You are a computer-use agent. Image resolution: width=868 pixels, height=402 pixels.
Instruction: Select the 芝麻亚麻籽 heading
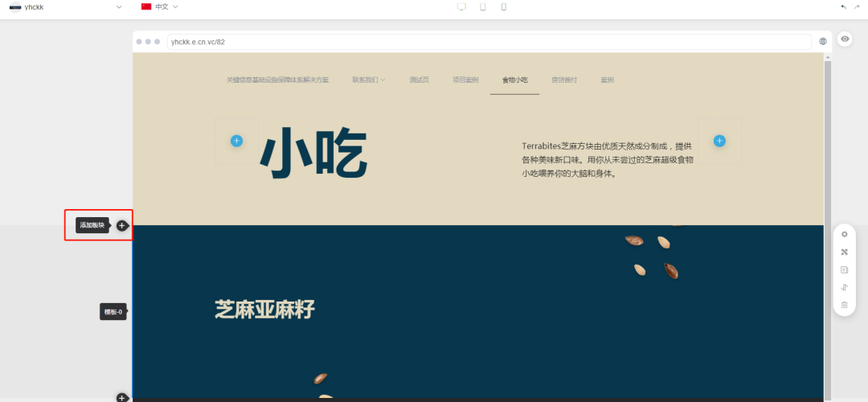[x=264, y=309]
